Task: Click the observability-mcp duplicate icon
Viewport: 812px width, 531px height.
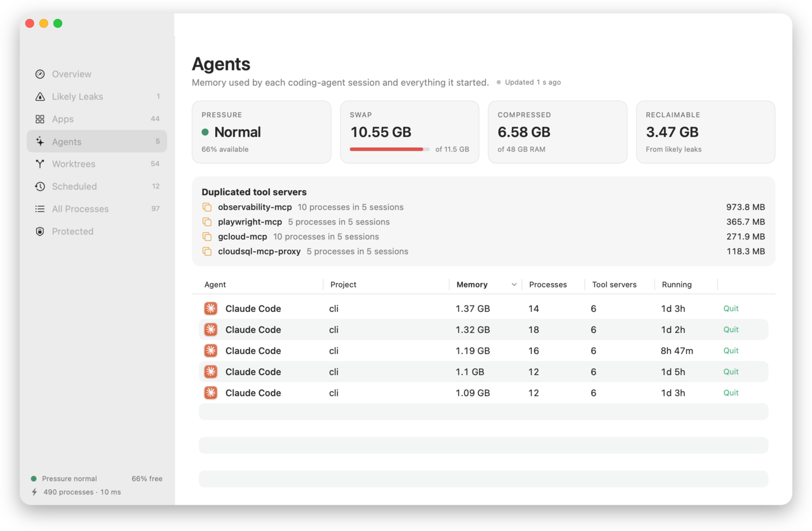Action: click(207, 207)
